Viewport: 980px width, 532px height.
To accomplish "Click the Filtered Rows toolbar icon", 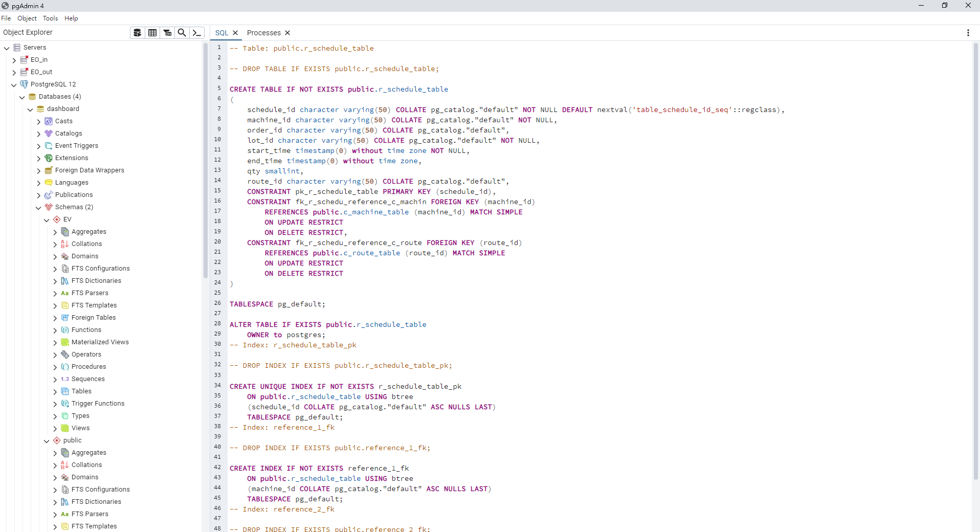I will [x=167, y=33].
